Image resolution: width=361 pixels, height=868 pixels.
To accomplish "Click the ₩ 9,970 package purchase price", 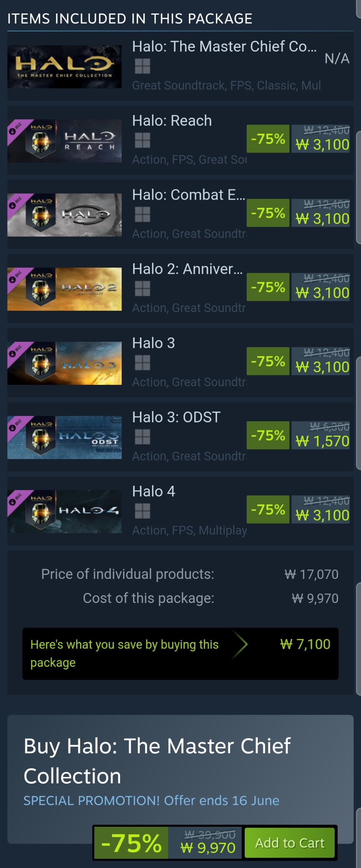I will [x=208, y=848].
